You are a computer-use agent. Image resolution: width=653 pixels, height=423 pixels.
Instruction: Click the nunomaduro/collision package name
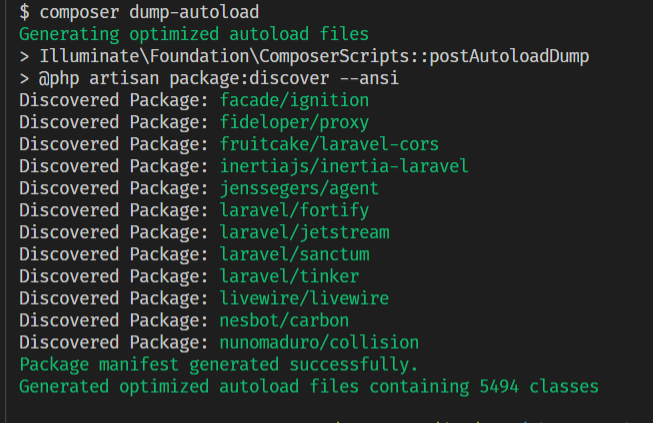(x=319, y=343)
